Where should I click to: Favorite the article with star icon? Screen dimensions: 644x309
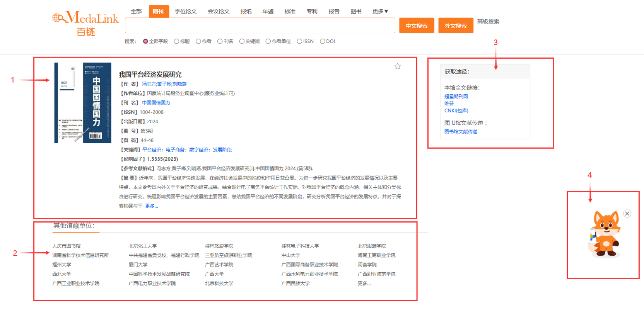tap(397, 66)
